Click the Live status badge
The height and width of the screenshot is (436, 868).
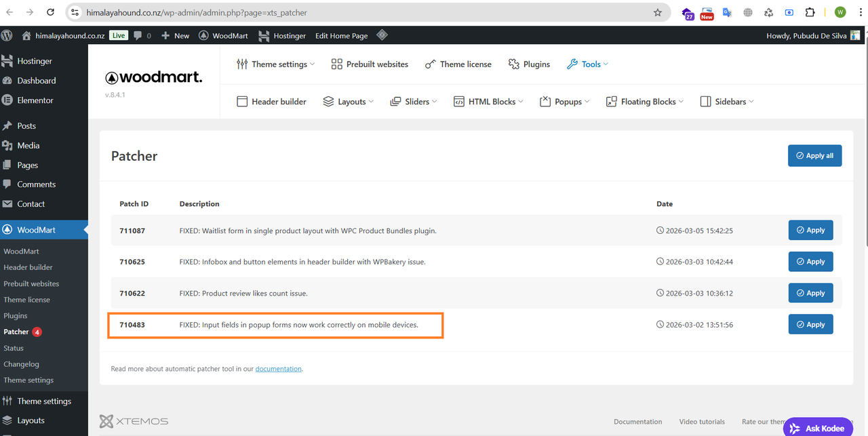tap(119, 35)
